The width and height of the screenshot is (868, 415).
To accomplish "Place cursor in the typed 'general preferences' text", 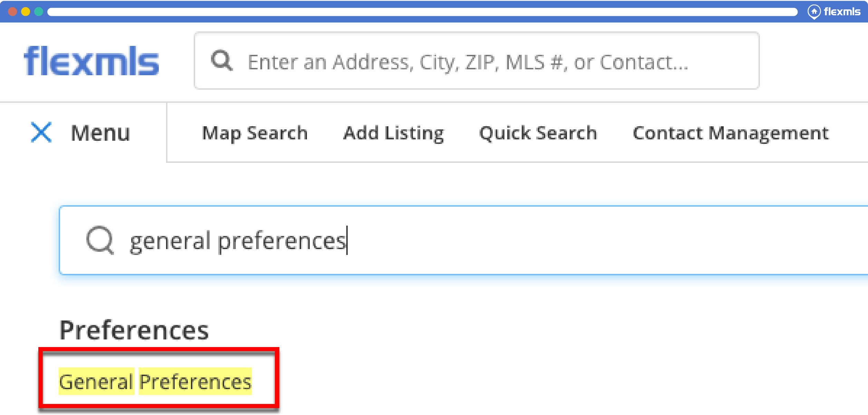I will (238, 241).
